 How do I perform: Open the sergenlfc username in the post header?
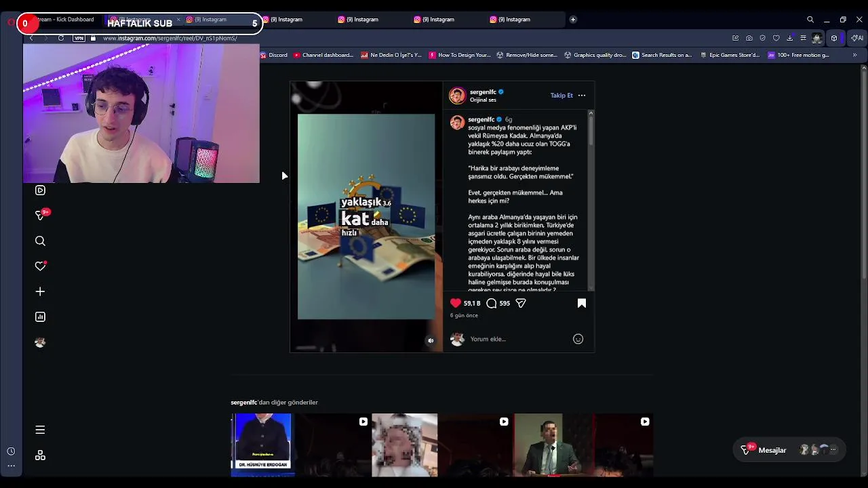[x=483, y=91]
